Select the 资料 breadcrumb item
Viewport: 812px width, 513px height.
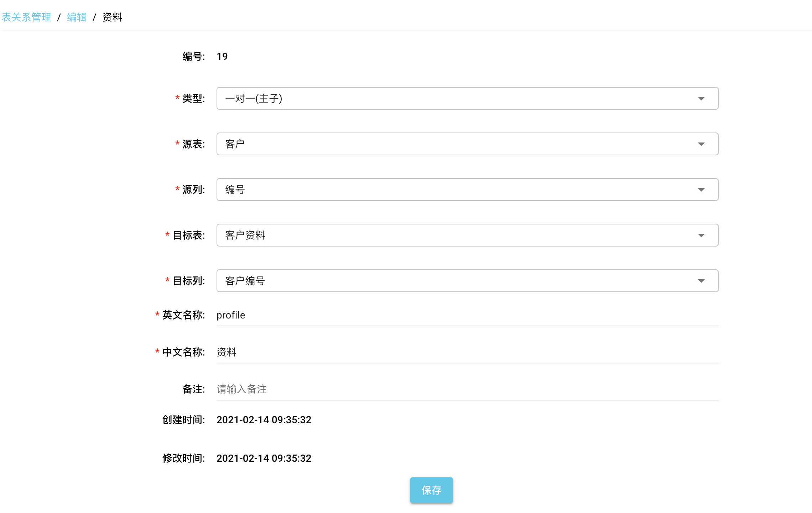tap(112, 17)
